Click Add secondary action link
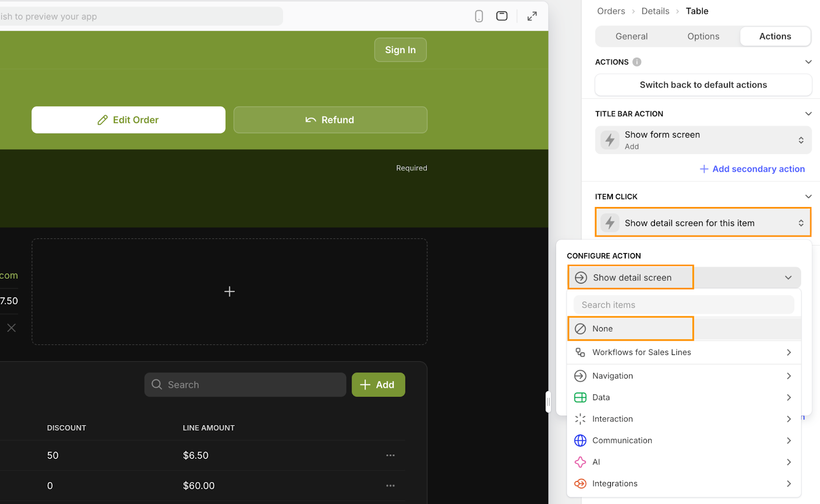Image resolution: width=820 pixels, height=504 pixels. (x=752, y=169)
